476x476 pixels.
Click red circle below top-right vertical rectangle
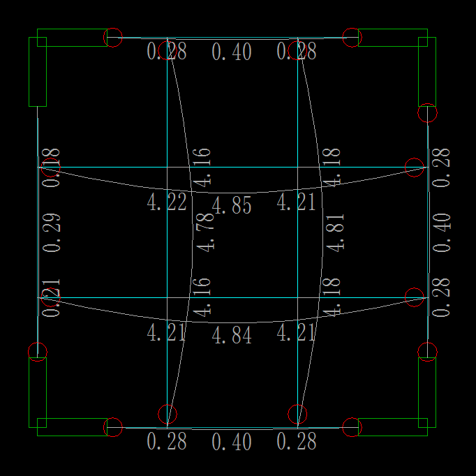tap(427, 113)
